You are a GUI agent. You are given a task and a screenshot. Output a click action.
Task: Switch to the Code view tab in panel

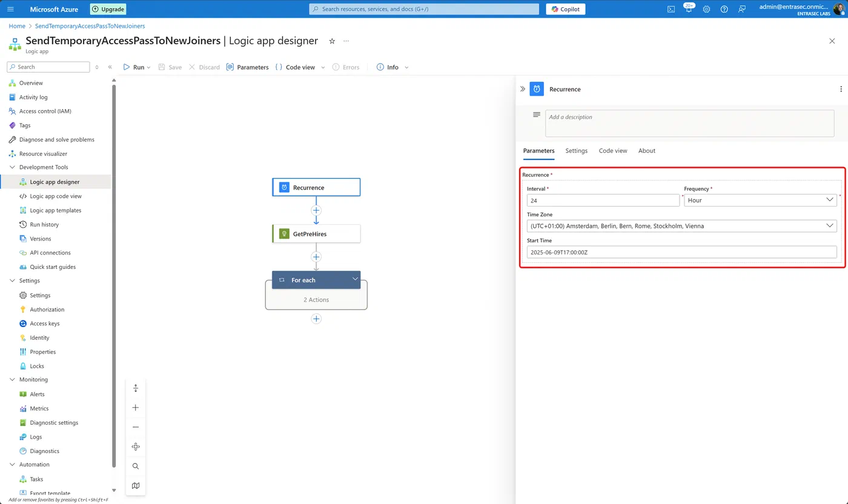point(613,151)
